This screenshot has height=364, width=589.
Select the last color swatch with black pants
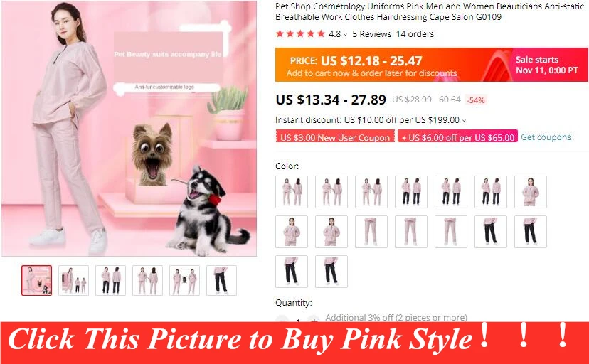click(331, 272)
